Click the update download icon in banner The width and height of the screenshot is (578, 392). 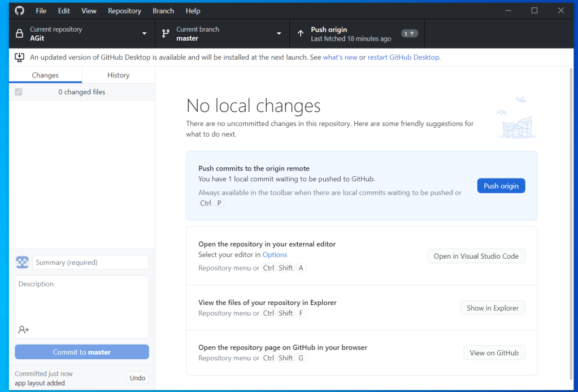coord(19,57)
